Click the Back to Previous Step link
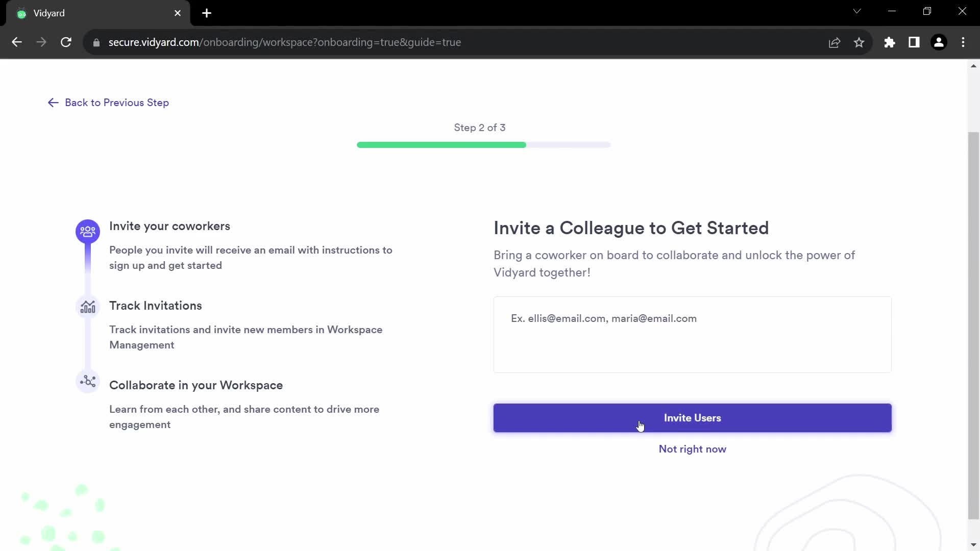Image resolution: width=980 pixels, height=551 pixels. pyautogui.click(x=108, y=102)
